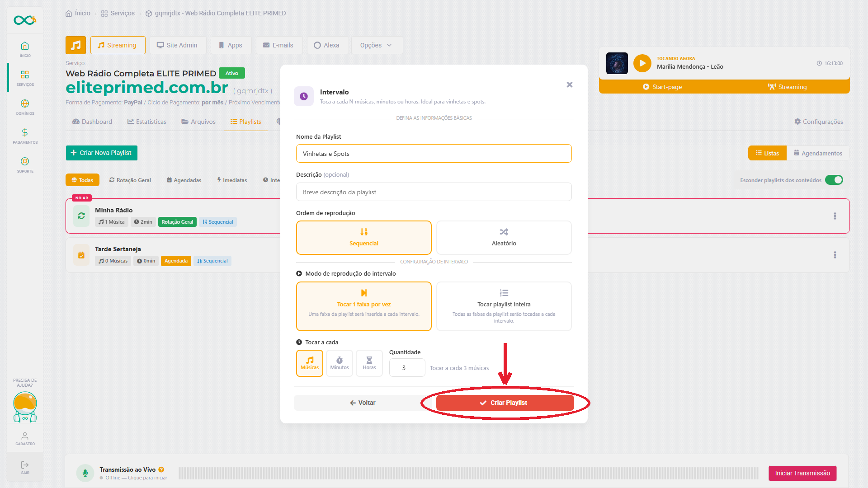Image resolution: width=868 pixels, height=488 pixels.
Task: Go to the Dashboard tab
Action: point(92,122)
